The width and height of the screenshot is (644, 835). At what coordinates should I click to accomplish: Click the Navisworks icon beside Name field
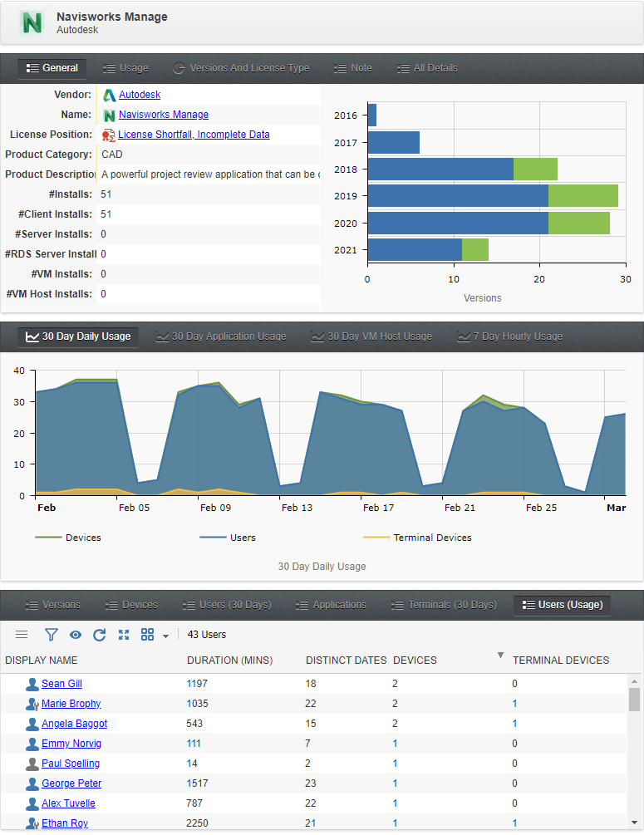coord(109,115)
